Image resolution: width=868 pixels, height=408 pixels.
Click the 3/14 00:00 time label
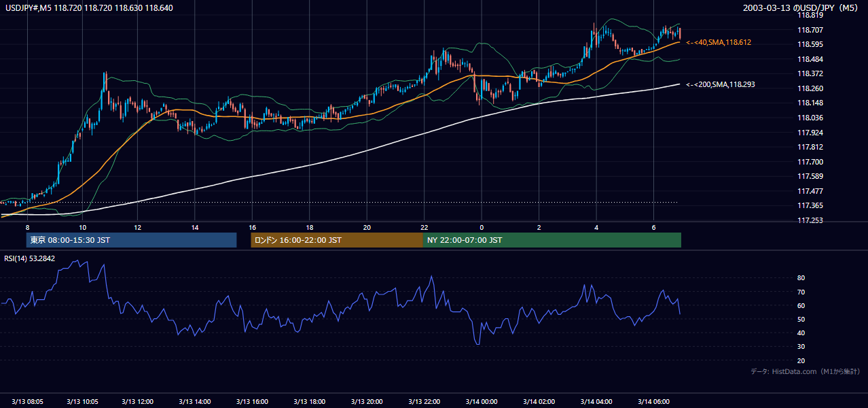coord(482,402)
